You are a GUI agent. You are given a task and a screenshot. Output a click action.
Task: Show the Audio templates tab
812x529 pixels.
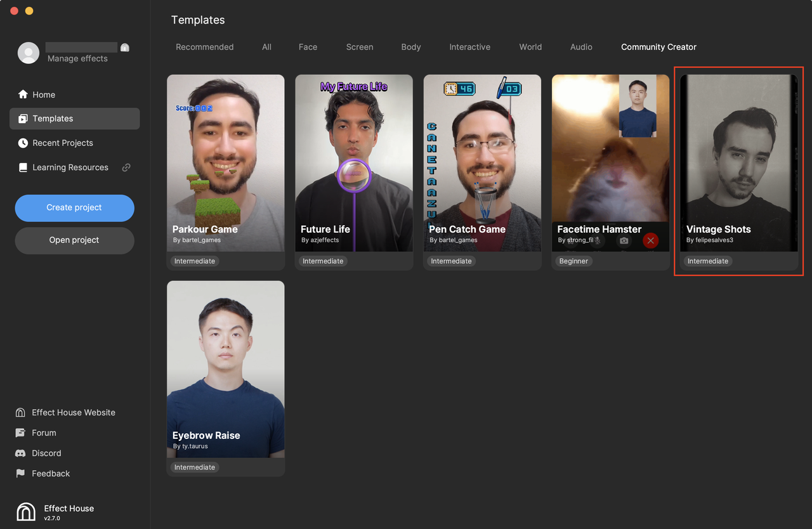[x=581, y=47]
